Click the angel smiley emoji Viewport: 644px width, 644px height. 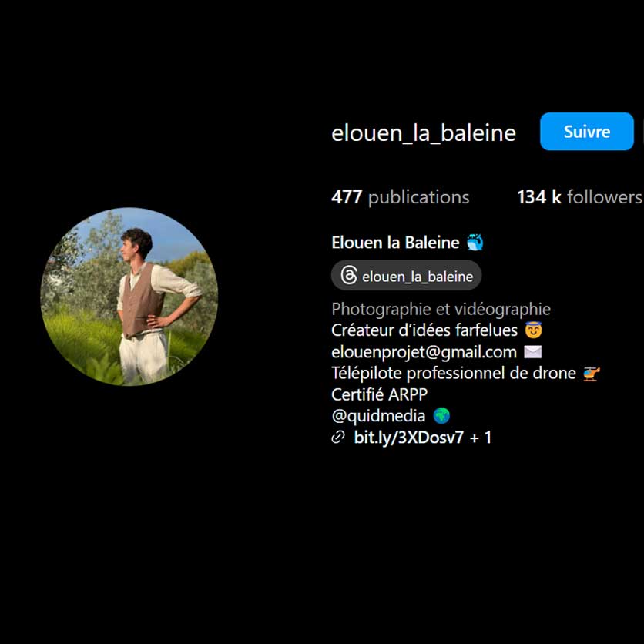[x=533, y=330]
